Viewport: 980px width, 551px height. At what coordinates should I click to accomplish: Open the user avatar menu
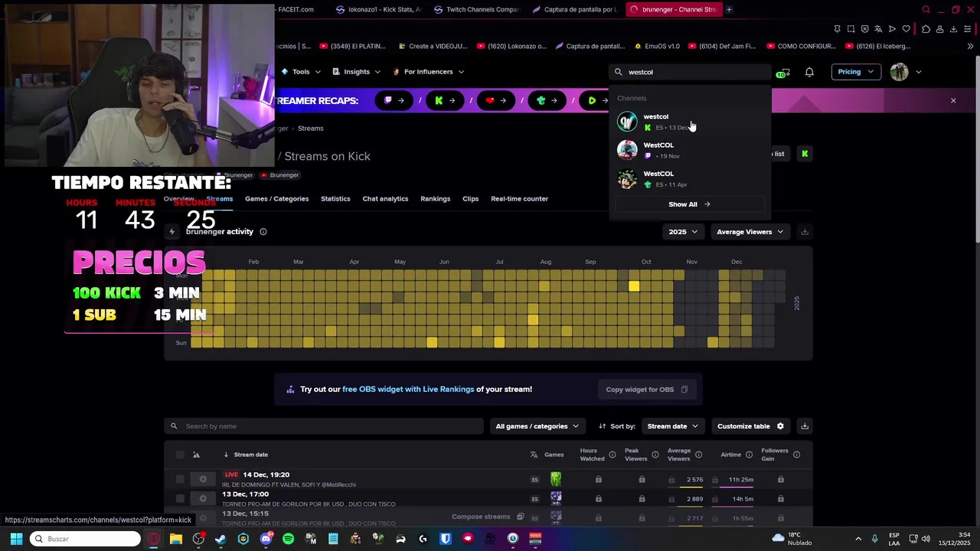[899, 72]
